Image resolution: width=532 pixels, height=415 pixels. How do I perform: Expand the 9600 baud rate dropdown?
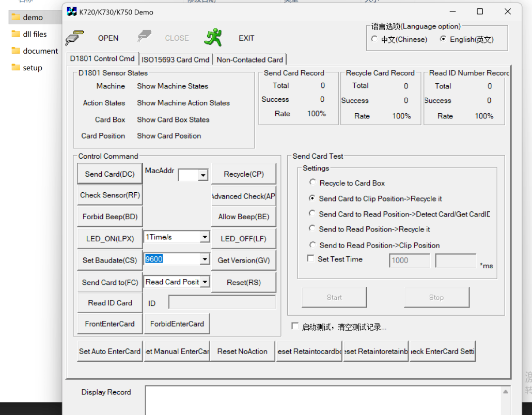[205, 259]
